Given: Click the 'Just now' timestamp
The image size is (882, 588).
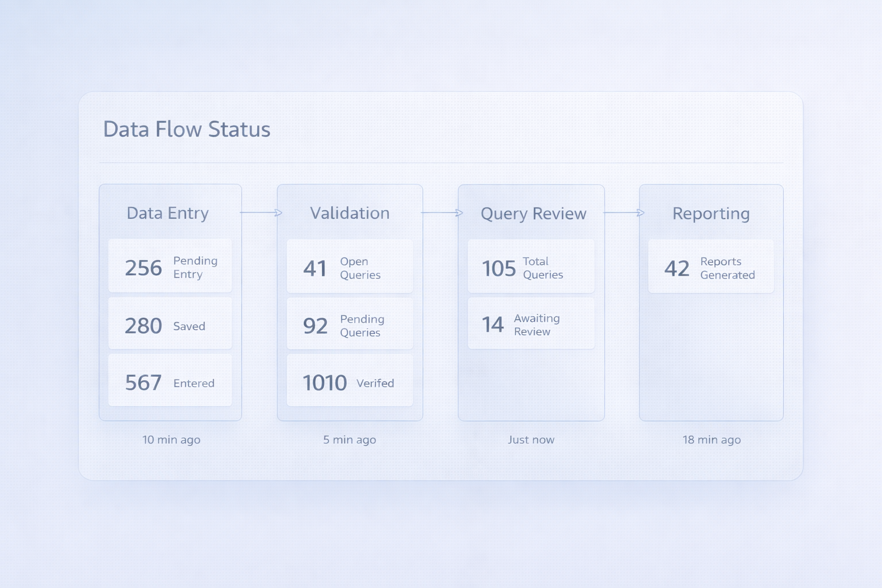Looking at the screenshot, I should coord(531,440).
